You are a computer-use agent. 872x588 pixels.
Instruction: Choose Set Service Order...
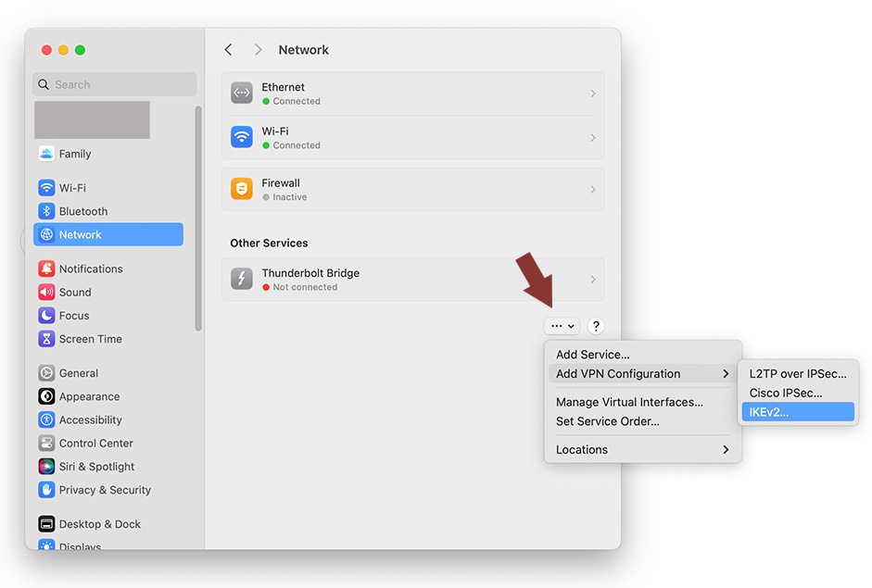click(x=643, y=421)
